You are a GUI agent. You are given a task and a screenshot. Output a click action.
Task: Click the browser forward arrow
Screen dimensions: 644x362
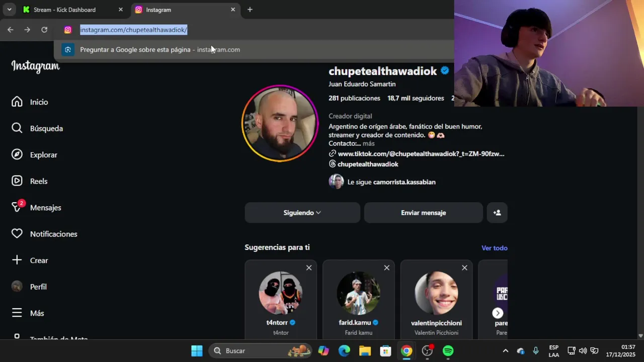point(27,30)
